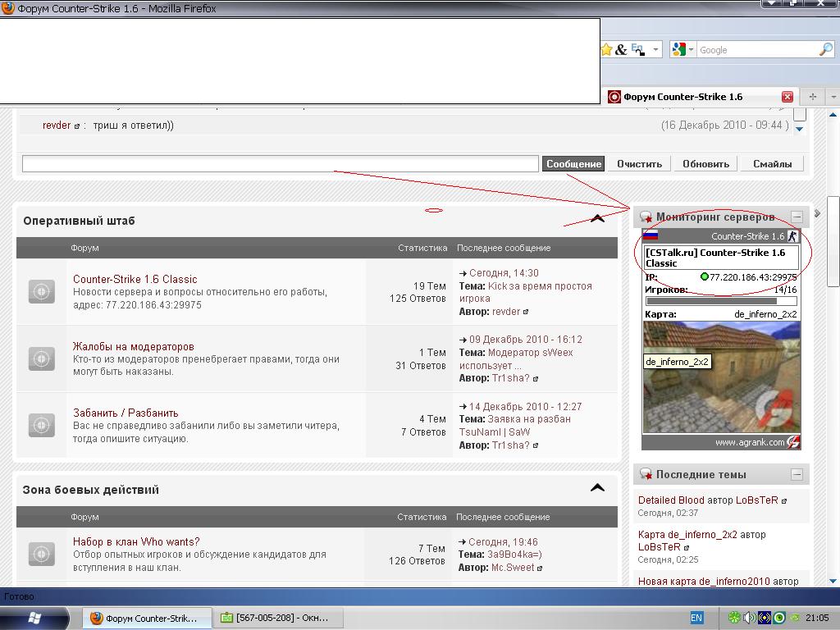Go to last post 09 Декабрь 2010 - 16:12
The height and width of the screenshot is (630, 840).
pos(526,340)
